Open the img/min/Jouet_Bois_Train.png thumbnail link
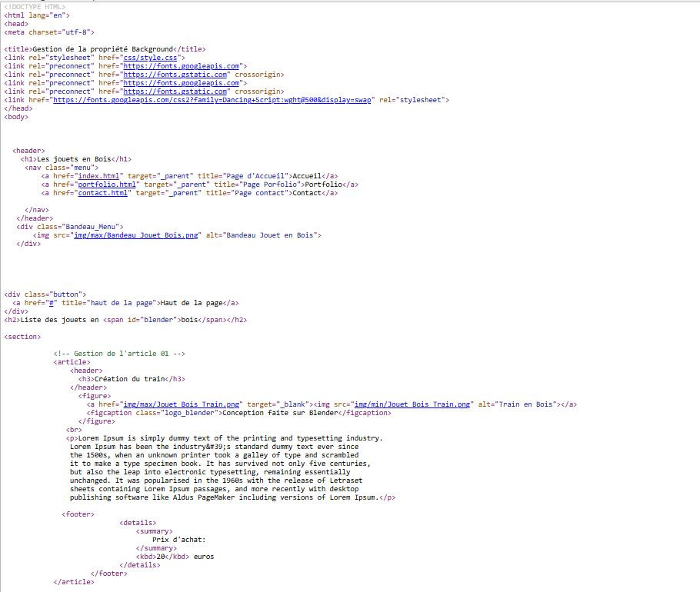Screen dimensions: 700x592 coord(412,404)
